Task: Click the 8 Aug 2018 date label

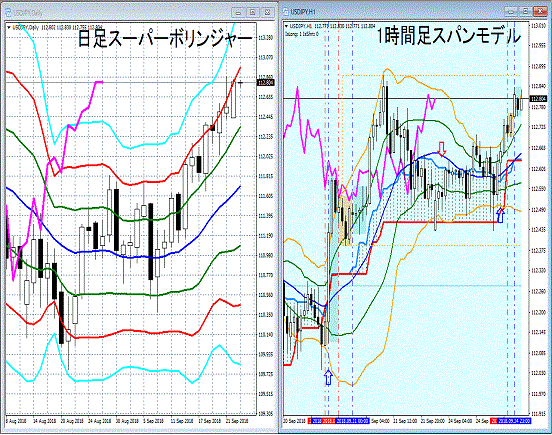Action: pos(16,421)
